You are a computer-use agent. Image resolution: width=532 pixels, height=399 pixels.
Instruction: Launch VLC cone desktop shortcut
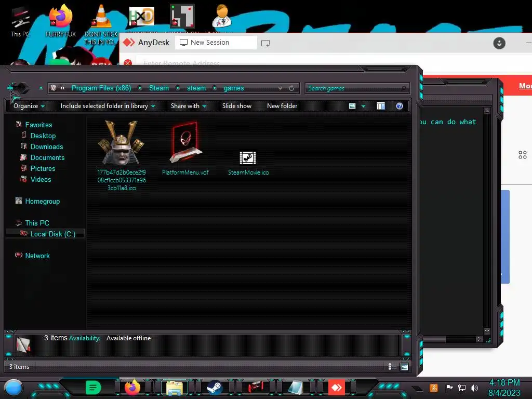point(101,24)
